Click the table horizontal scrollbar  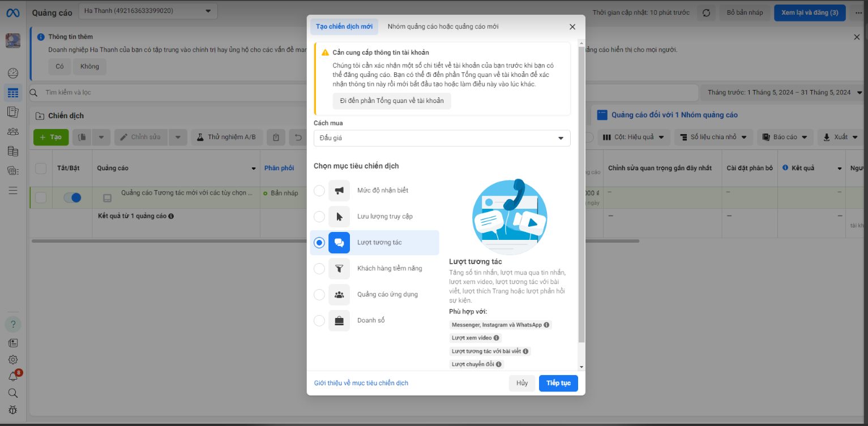(336, 241)
